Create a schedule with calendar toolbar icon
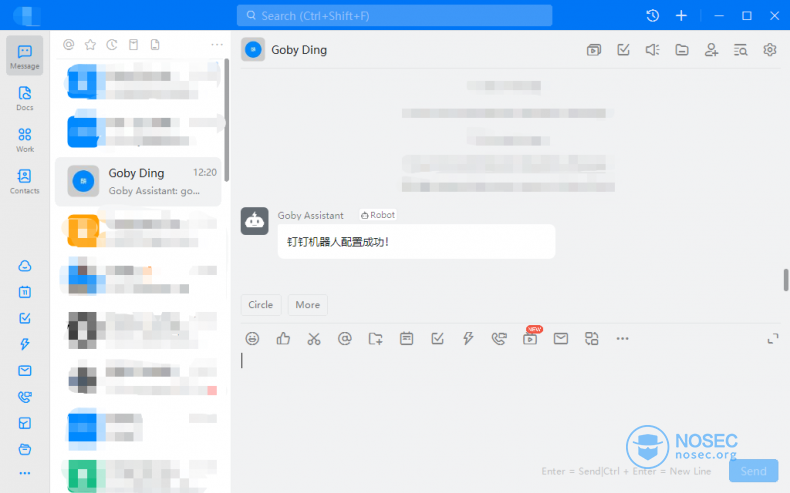Image resolution: width=790 pixels, height=493 pixels. pyautogui.click(x=407, y=339)
